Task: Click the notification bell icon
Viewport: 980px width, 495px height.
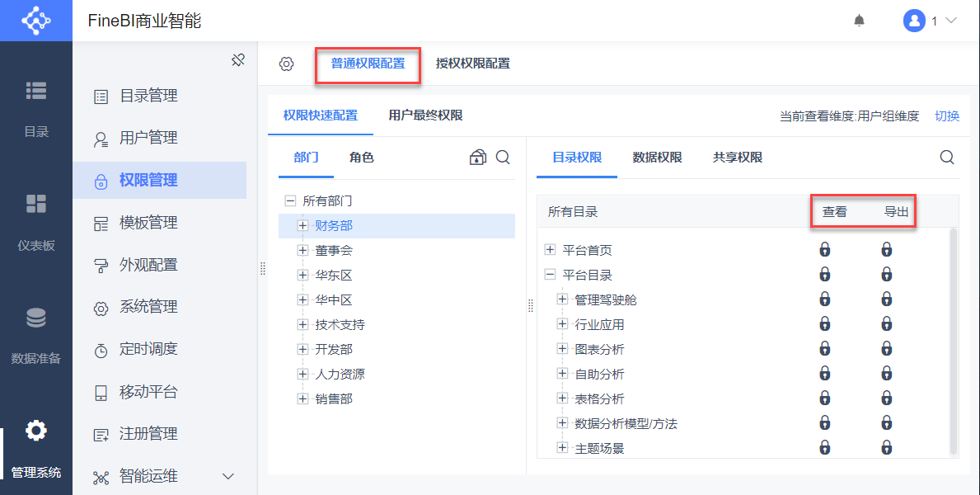Action: (859, 21)
